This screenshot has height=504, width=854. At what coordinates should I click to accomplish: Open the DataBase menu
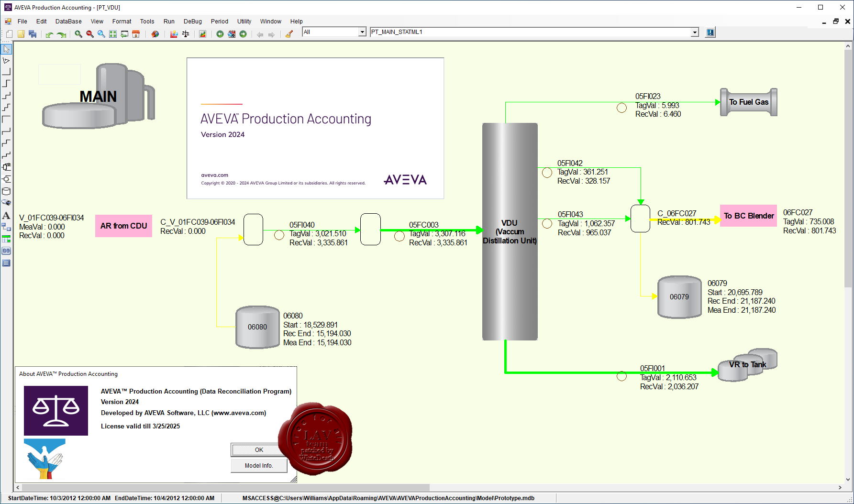coord(68,22)
